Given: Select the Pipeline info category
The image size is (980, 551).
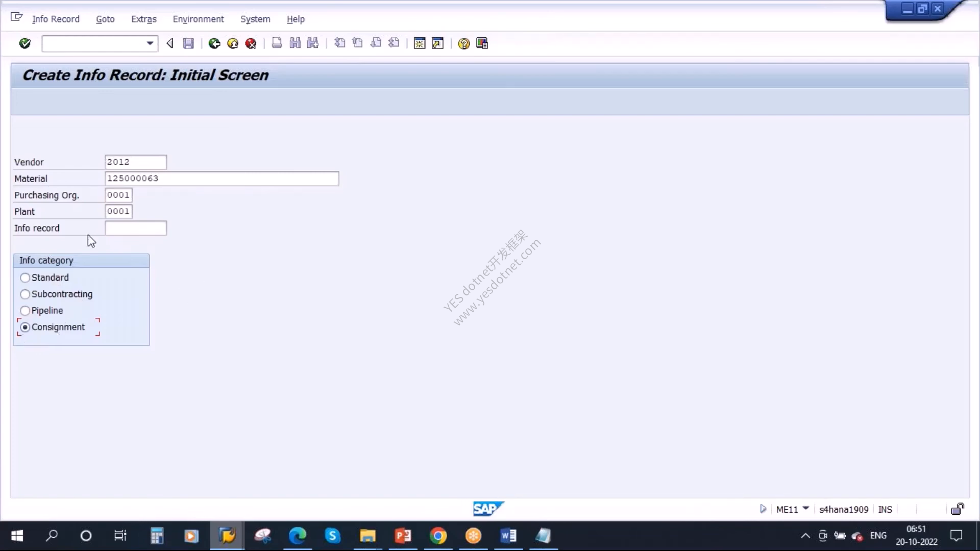Looking at the screenshot, I should pyautogui.click(x=25, y=311).
